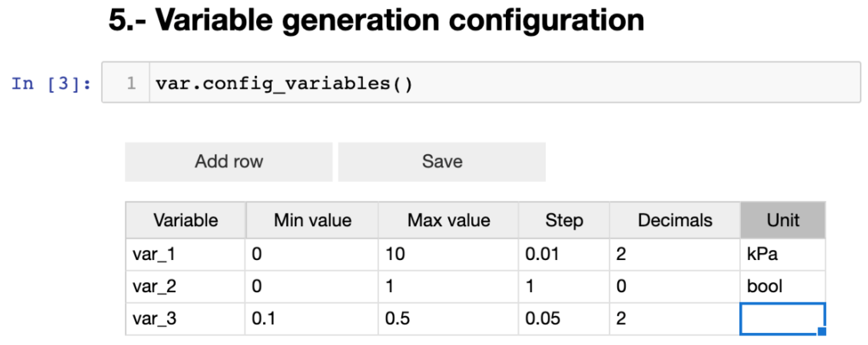
Task: Select the Max value column header
Action: 448,221
